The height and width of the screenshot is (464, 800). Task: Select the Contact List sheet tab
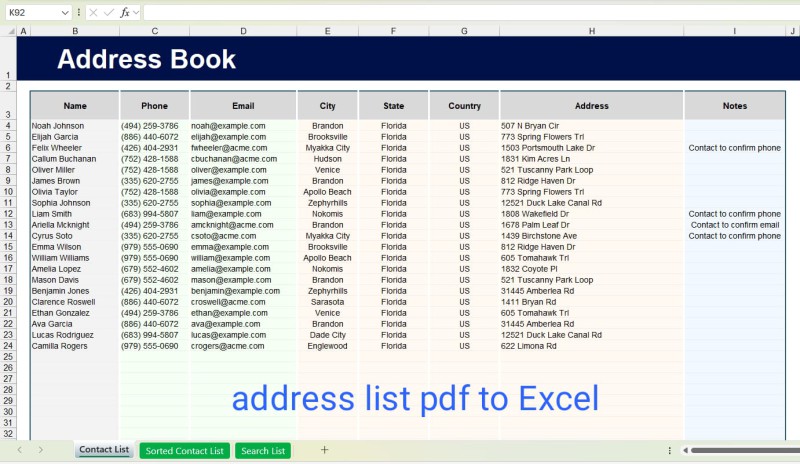[x=104, y=450]
